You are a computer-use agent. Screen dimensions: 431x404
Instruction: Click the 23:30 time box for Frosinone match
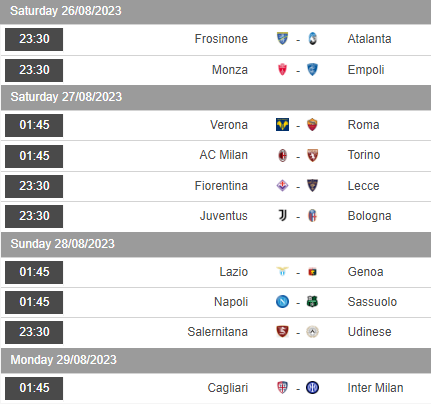34,39
